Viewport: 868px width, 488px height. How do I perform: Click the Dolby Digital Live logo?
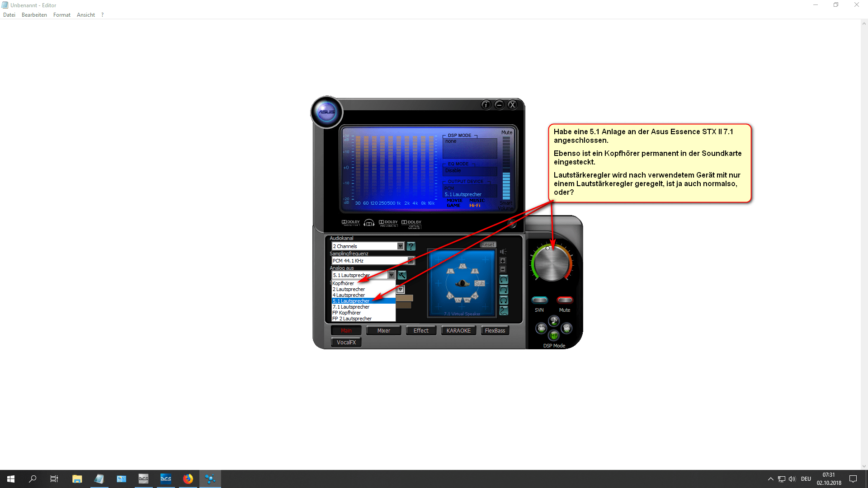pos(350,223)
